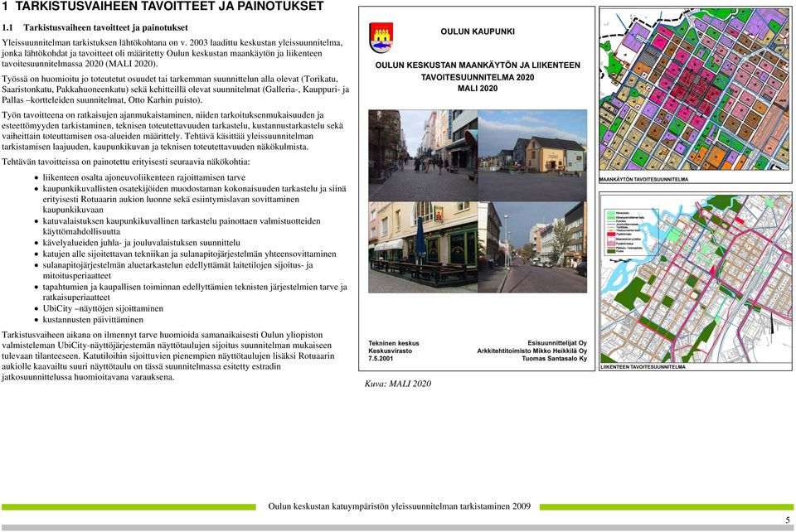The image size is (796, 532).
Task: Click the paragraph starting 'Työssä on huomioitu'
Action: tap(176, 89)
